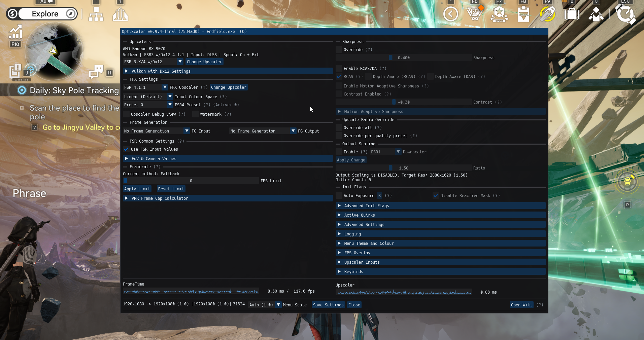The image size is (644, 340).
Task: Expand Menu Theme and Colour section
Action: (441, 243)
